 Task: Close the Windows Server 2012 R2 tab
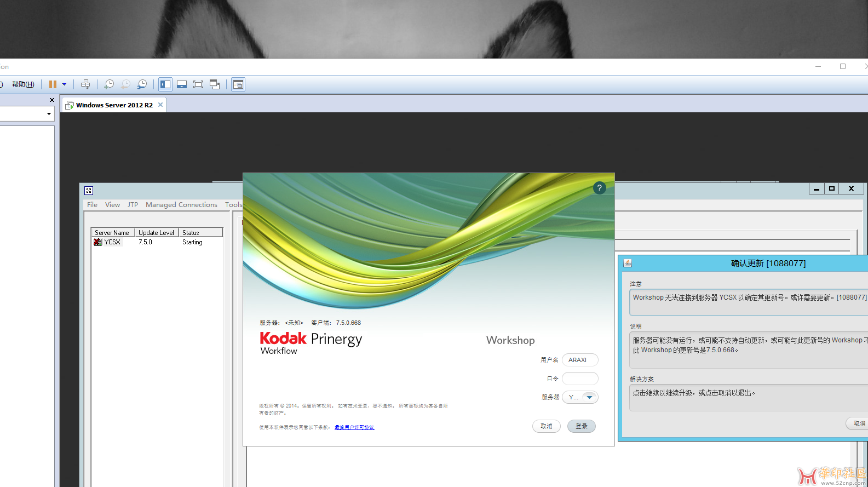[160, 105]
